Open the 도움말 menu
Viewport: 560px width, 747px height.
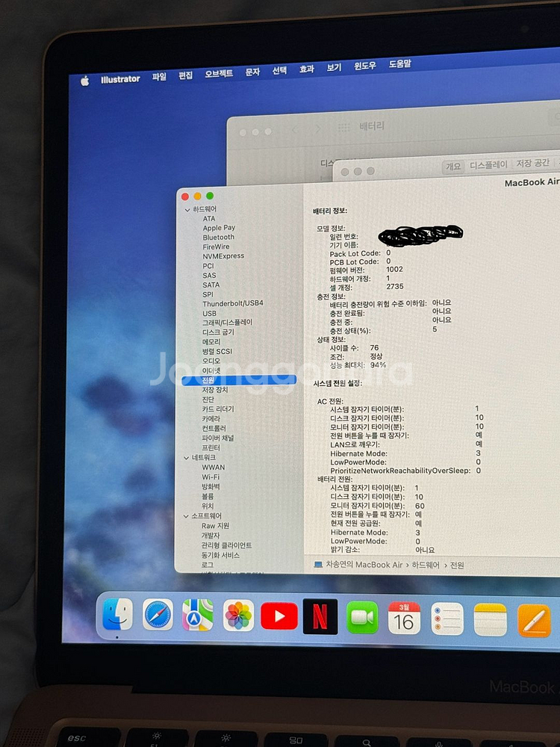[x=399, y=63]
